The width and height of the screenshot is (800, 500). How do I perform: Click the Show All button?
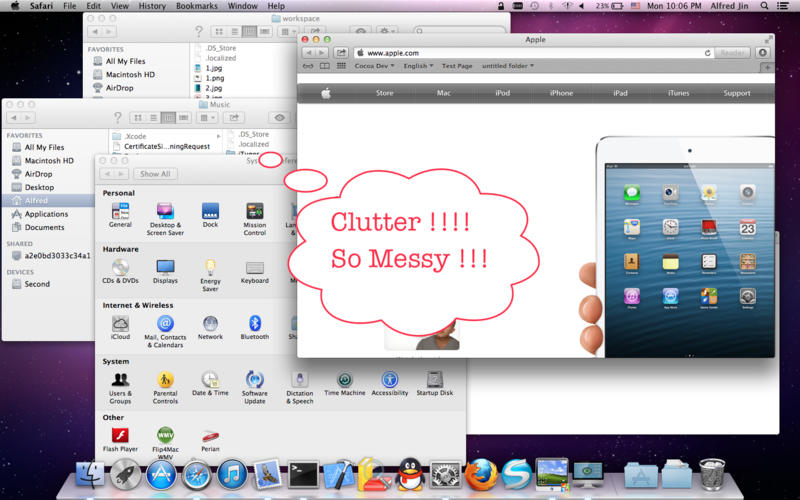155,174
